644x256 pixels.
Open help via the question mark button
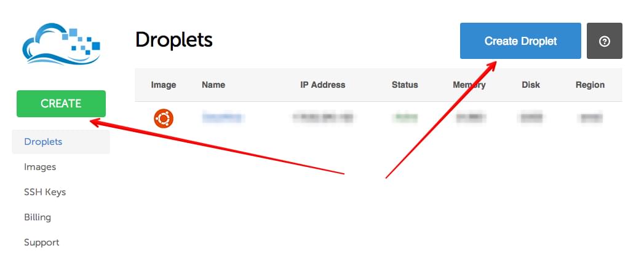coord(604,41)
